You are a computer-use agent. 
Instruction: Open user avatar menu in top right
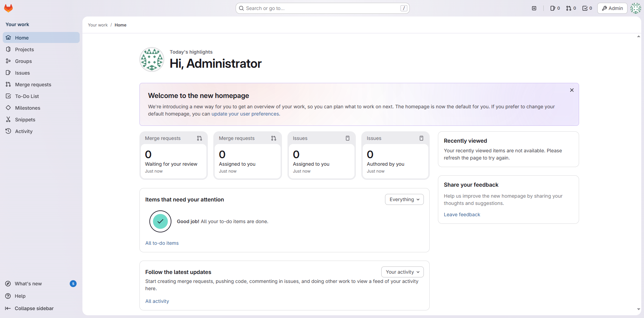635,8
